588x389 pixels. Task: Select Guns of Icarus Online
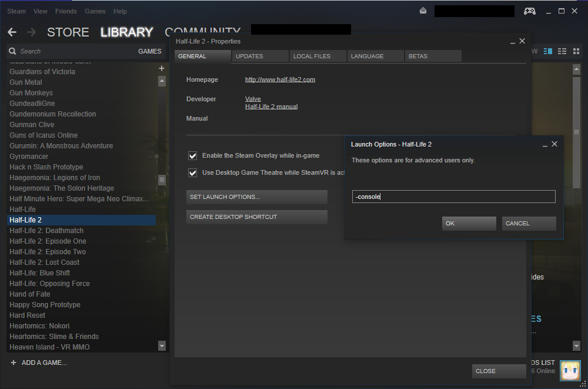81,135
